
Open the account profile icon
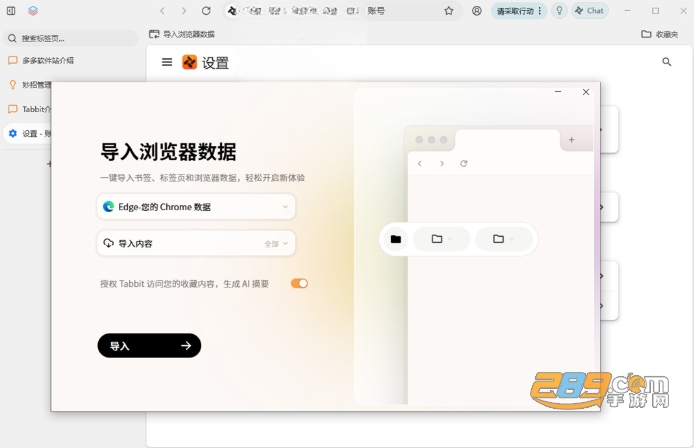tap(477, 11)
